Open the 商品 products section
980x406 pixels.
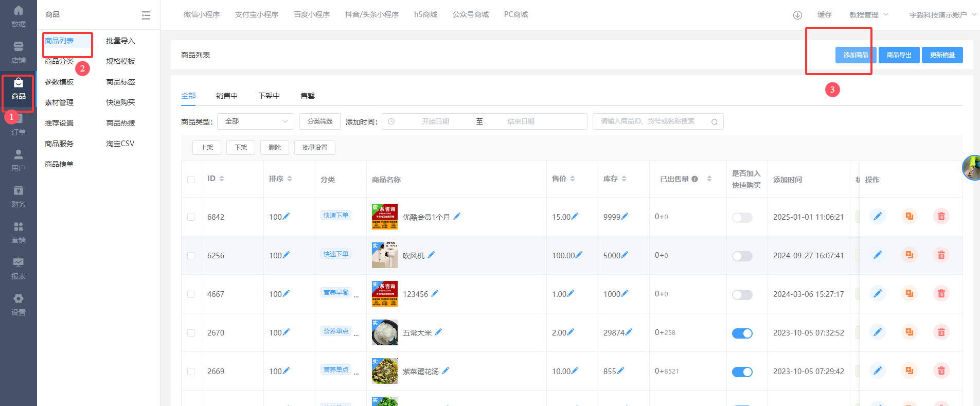click(18, 89)
